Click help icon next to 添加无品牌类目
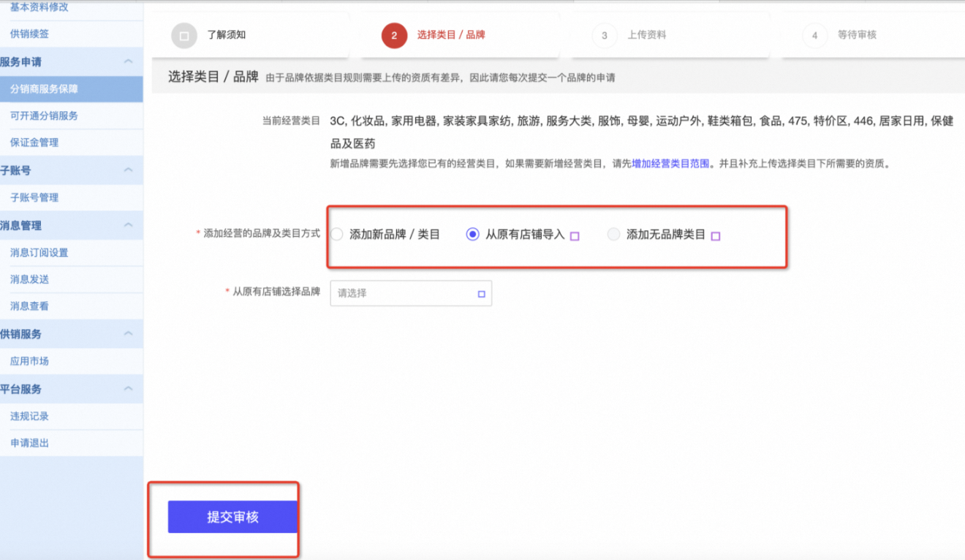 tap(716, 236)
